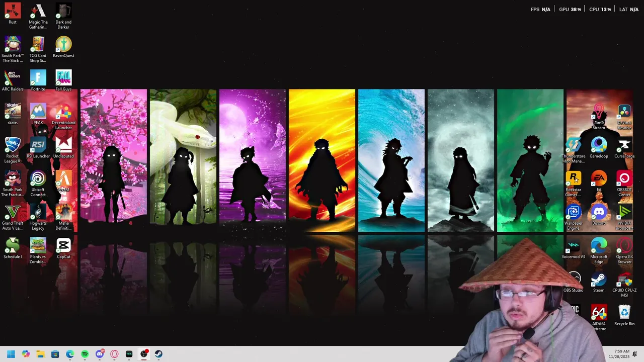Launch Magic The Gathering shortcut
Viewport: 644px width, 362px height.
[38, 17]
